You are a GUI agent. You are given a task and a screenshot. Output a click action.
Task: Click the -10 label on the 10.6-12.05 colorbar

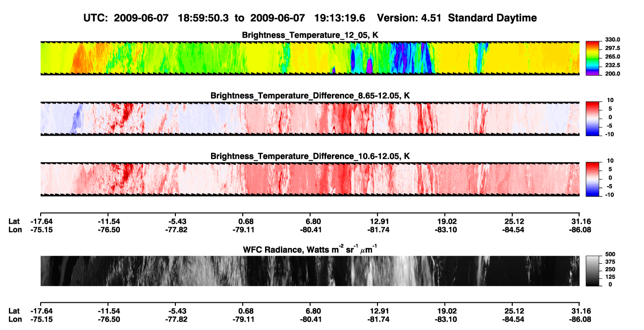pyautogui.click(x=611, y=194)
